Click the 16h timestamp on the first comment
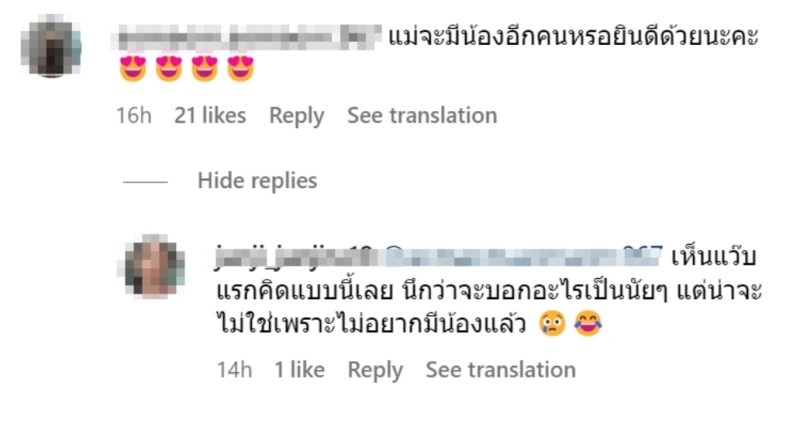Screen dimensions: 800x421 133,116
